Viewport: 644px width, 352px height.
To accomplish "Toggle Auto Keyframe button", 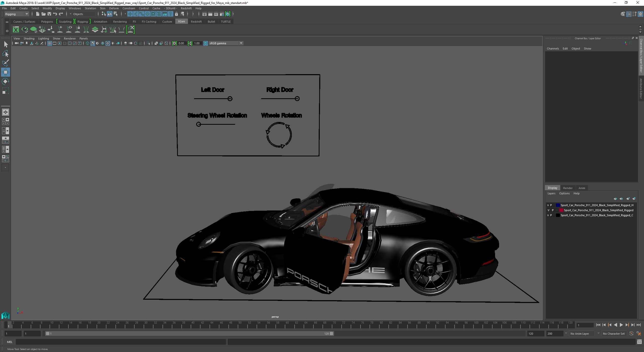I will click(631, 334).
